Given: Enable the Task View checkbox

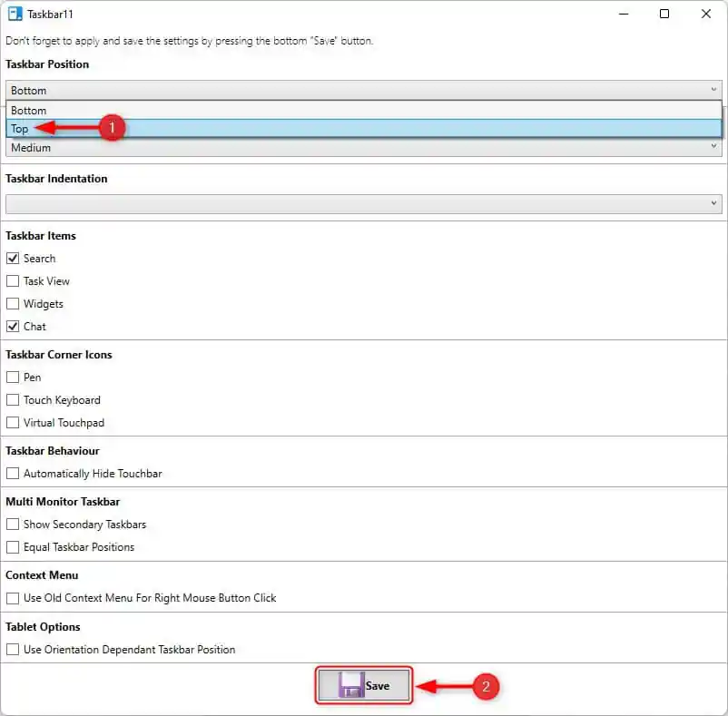Looking at the screenshot, I should 13,280.
